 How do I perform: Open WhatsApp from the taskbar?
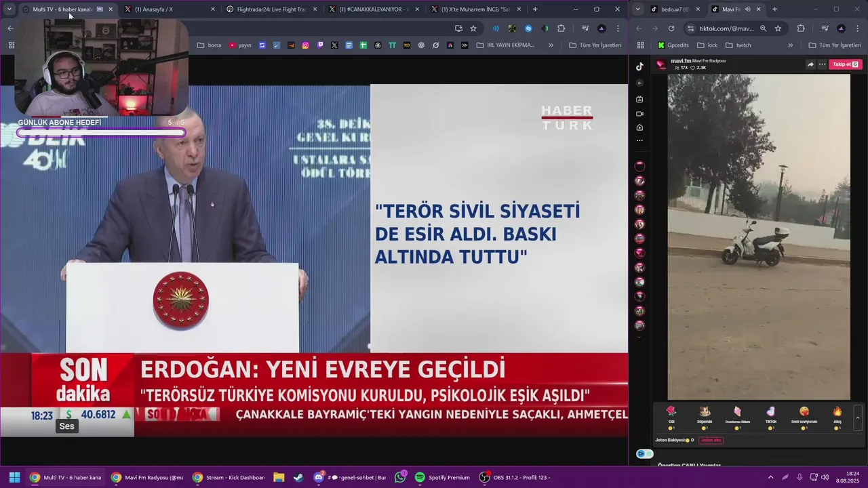coord(400,477)
